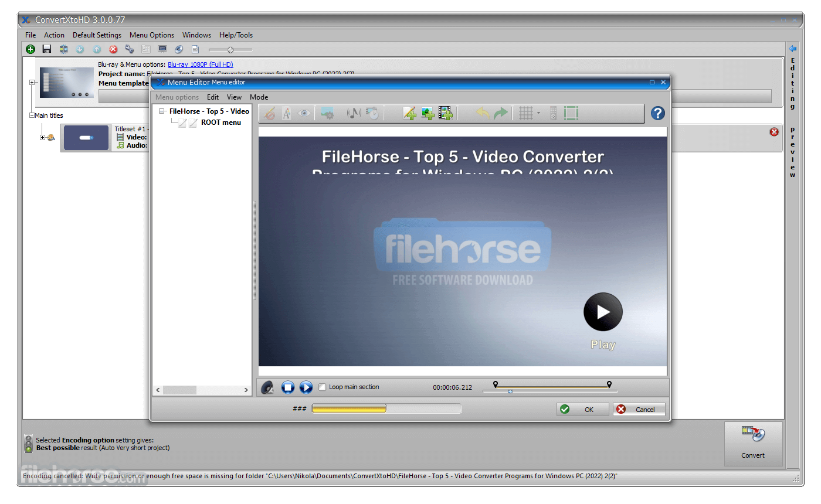
Task: Click the background image settings icon
Action: coord(328,114)
